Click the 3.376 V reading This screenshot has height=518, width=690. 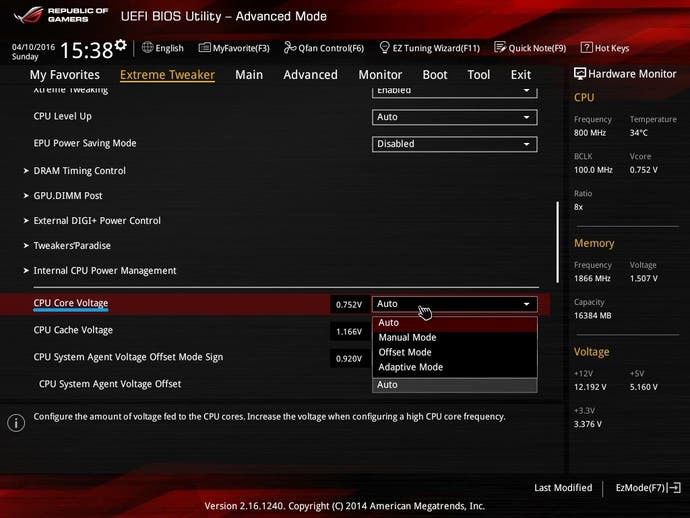coord(588,424)
